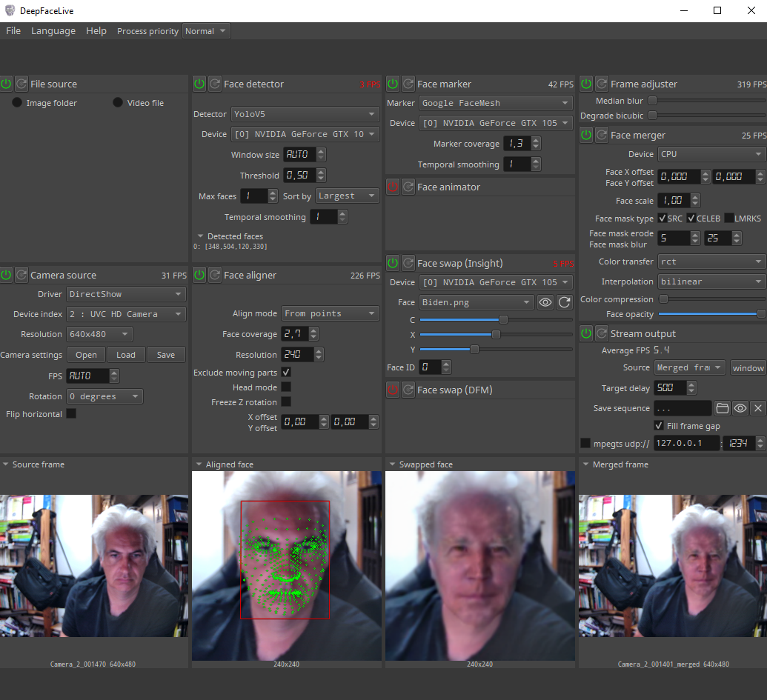Open the Language menu
Viewport: 767px width, 700px height.
pos(53,31)
